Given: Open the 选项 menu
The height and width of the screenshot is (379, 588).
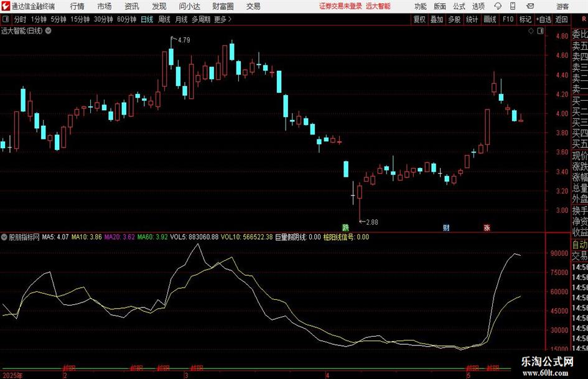Looking at the screenshot, I should (478, 6).
